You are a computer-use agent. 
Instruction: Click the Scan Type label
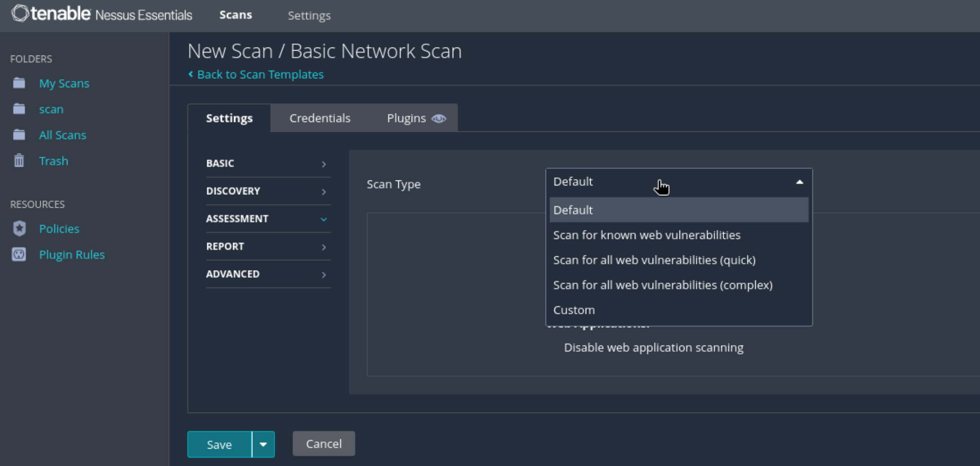point(393,184)
